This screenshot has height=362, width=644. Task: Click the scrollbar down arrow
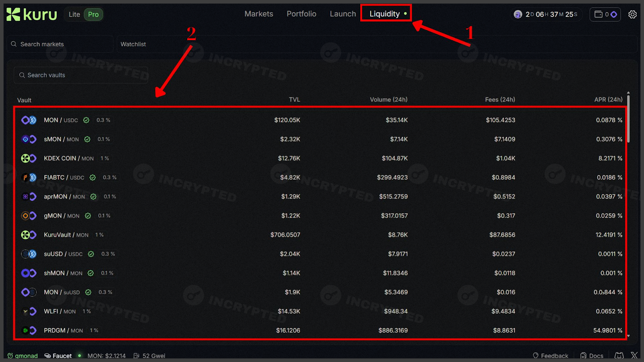tap(628, 336)
